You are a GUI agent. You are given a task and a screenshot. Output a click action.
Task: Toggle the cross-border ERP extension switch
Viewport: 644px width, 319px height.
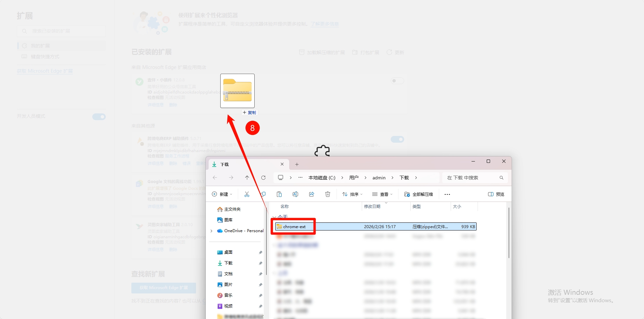click(397, 139)
